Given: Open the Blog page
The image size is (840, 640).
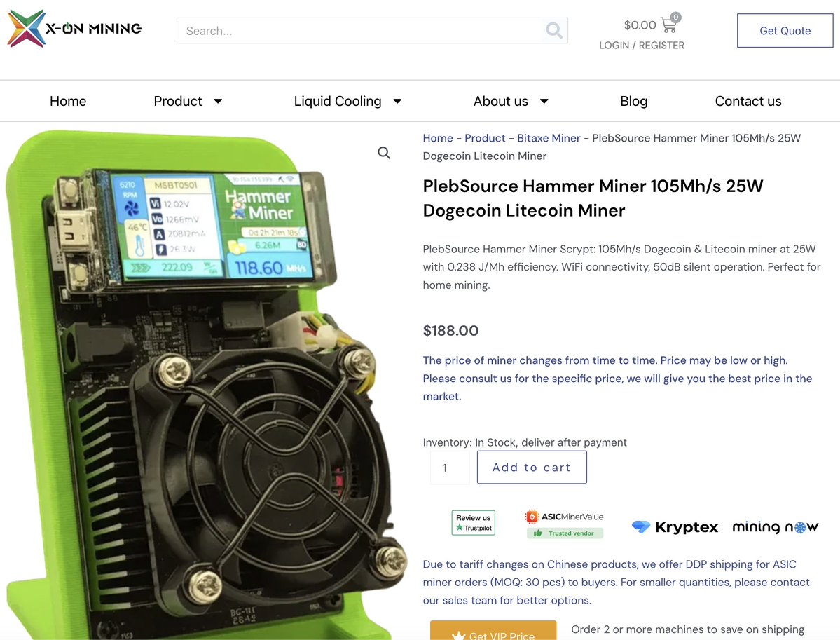Looking at the screenshot, I should click(x=634, y=102).
